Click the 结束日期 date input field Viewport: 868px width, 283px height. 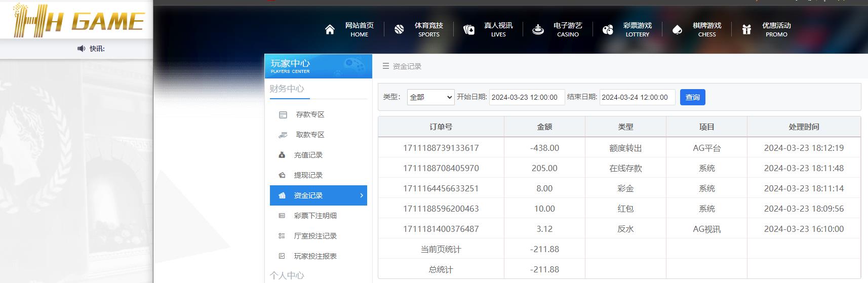637,97
